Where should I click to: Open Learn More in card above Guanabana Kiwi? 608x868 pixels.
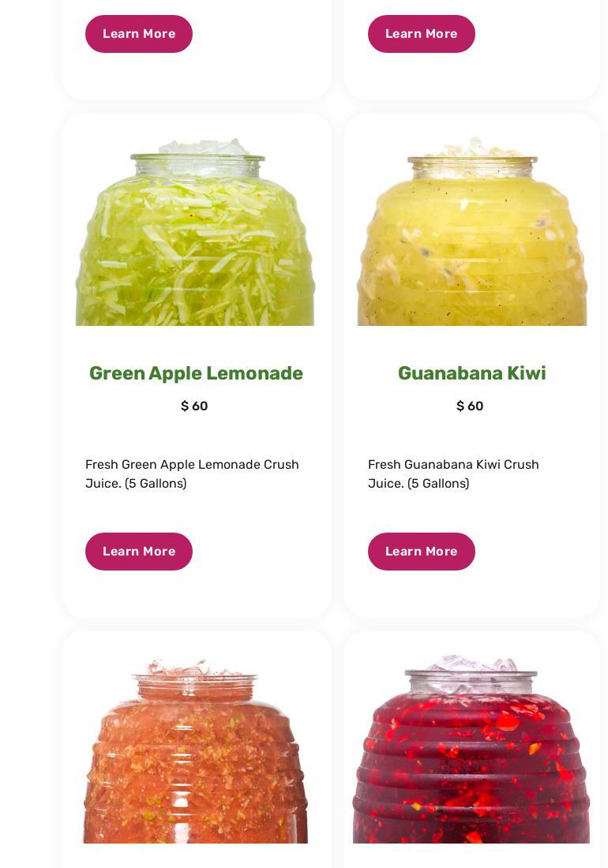click(422, 34)
